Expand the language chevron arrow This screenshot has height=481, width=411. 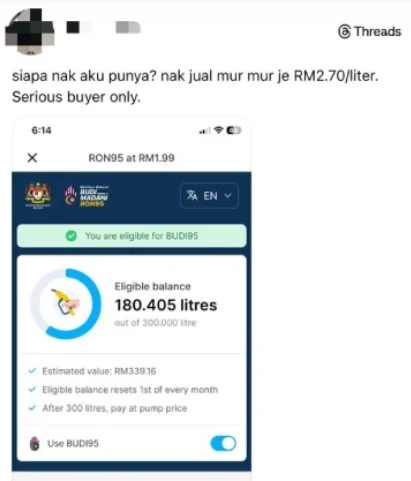pos(228,196)
